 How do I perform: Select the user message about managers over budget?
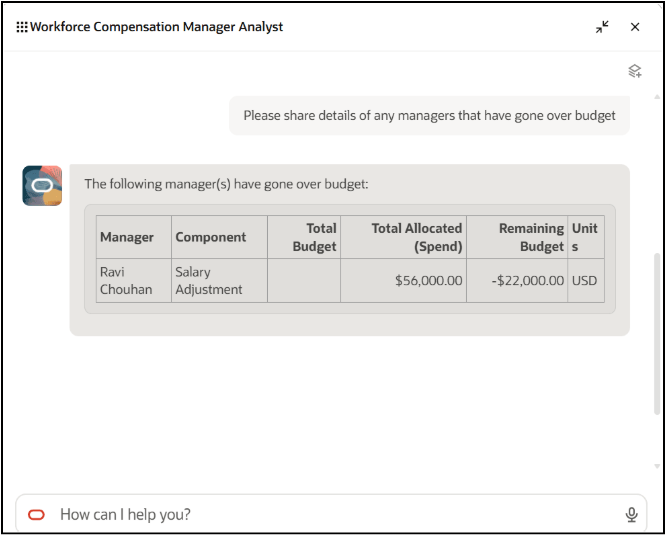429,116
